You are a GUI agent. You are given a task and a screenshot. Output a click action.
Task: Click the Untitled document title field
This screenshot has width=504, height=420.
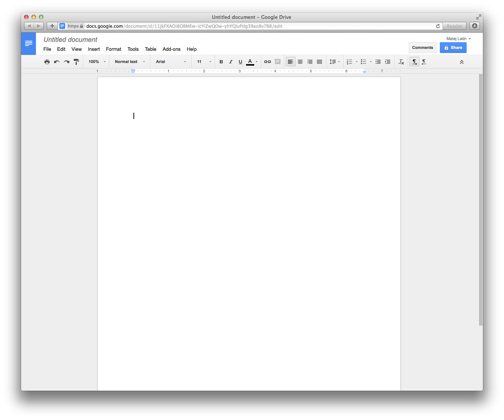[x=70, y=40]
